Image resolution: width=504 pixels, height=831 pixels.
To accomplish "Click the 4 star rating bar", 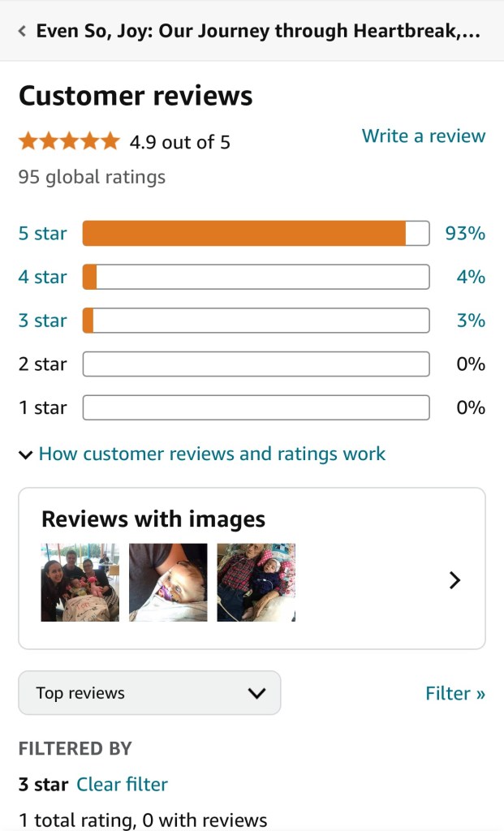I will (x=256, y=278).
